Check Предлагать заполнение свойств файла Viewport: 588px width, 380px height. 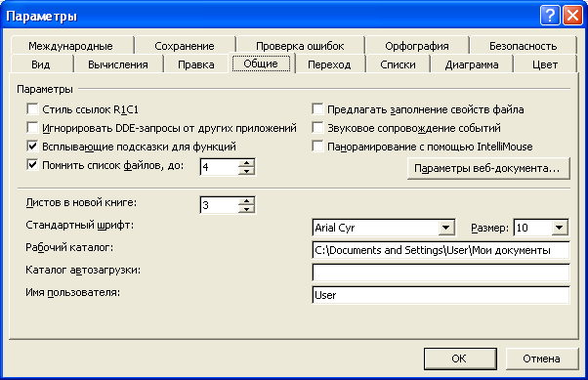[317, 109]
